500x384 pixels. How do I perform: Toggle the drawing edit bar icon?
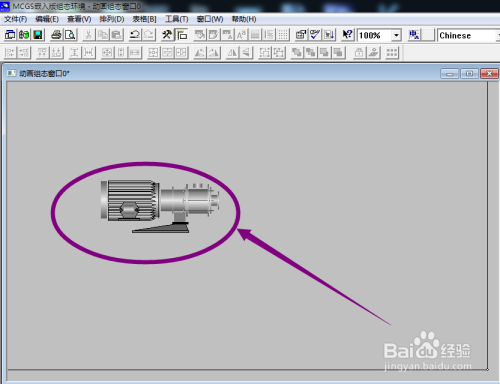tap(181, 35)
